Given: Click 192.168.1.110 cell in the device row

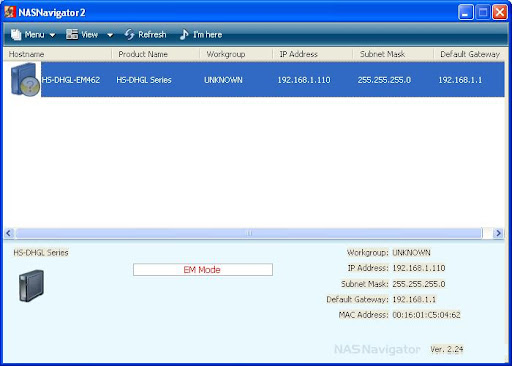Looking at the screenshot, I should coord(304,80).
